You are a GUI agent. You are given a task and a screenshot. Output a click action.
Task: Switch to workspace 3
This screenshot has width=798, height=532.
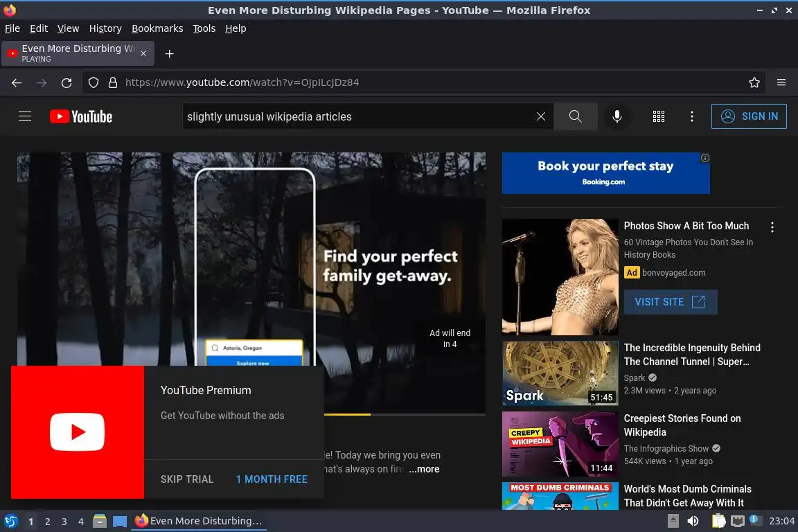64,522
